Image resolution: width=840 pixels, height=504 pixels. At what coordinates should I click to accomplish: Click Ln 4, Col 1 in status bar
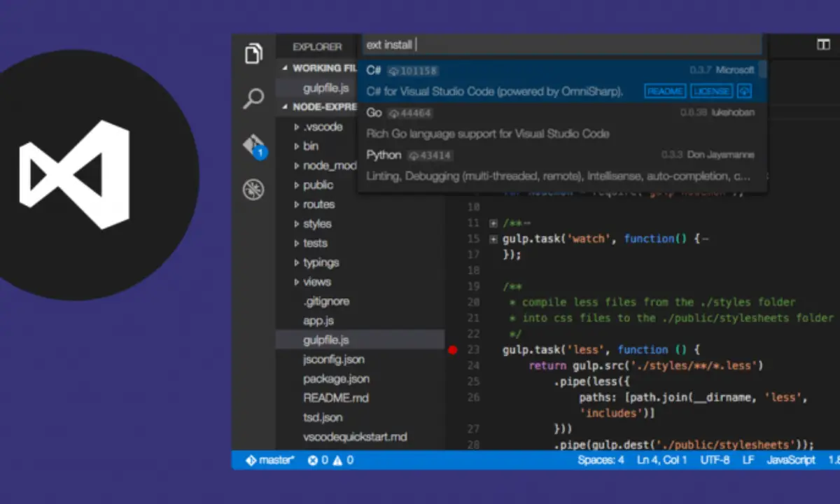click(662, 460)
